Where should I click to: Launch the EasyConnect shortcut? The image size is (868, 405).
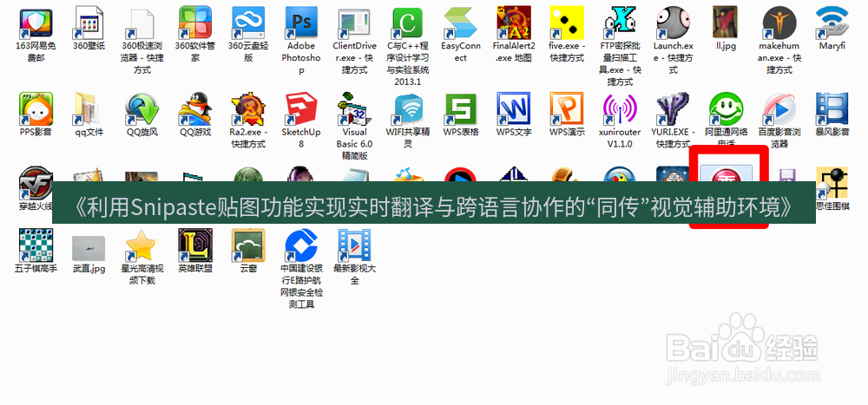[461, 23]
